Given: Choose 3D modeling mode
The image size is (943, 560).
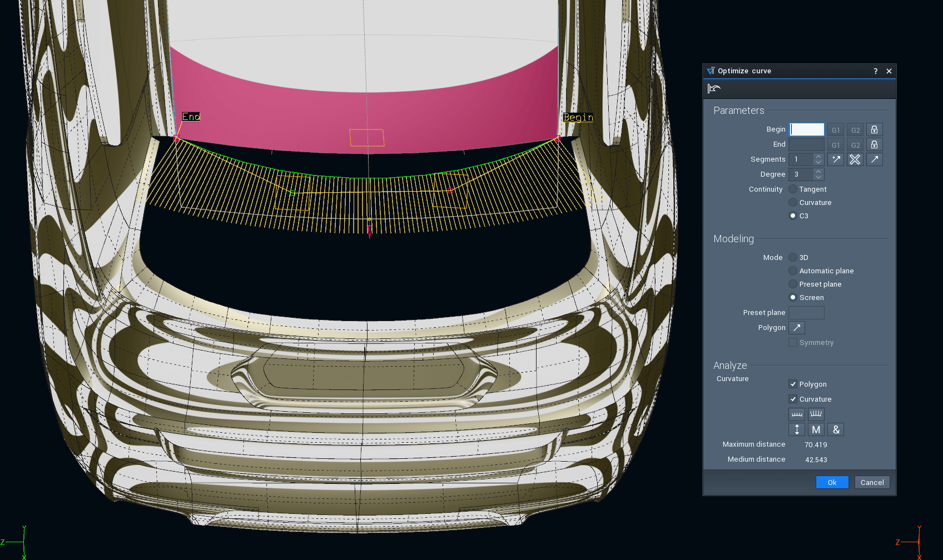Looking at the screenshot, I should 793,258.
